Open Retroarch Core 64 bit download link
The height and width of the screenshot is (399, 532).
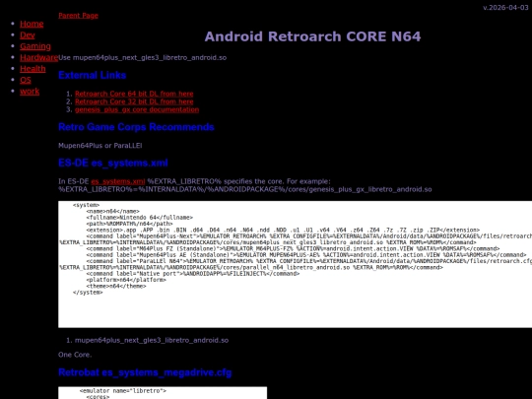134,94
